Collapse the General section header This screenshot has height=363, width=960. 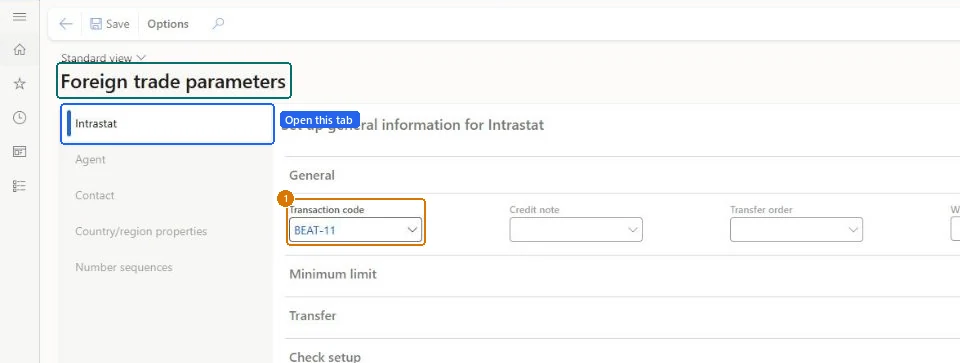coord(312,175)
